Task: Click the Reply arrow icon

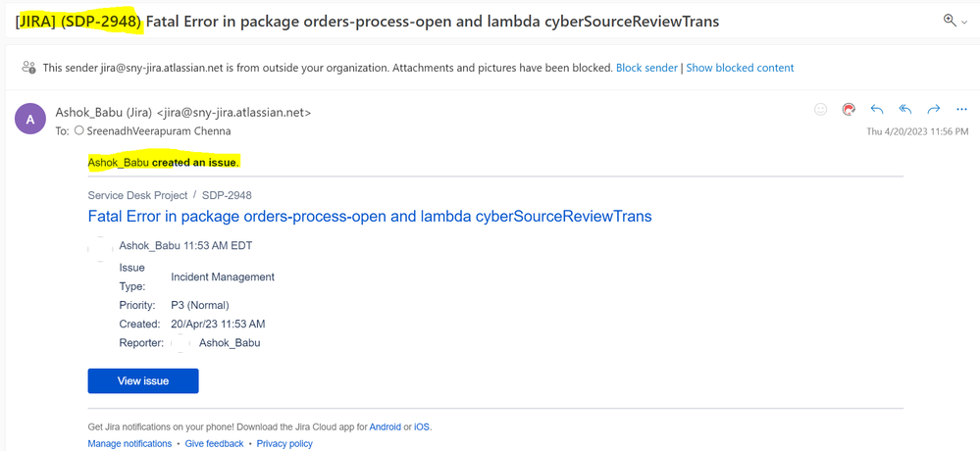Action: point(877,109)
